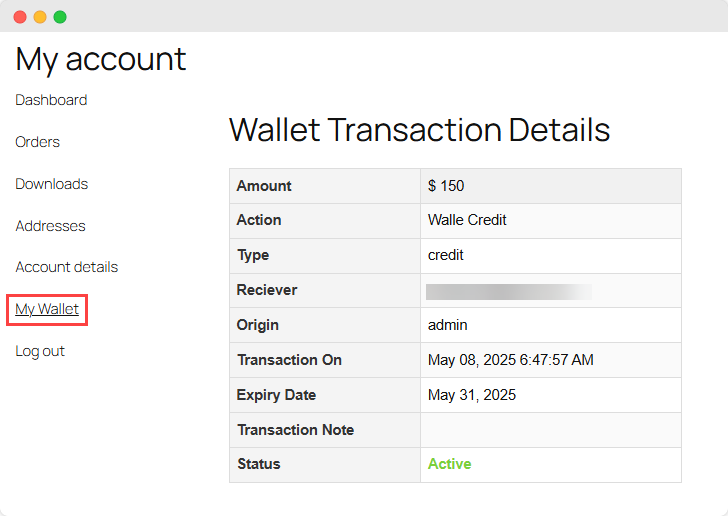
Task: Select Addresses in the sidebar
Action: pyautogui.click(x=50, y=226)
